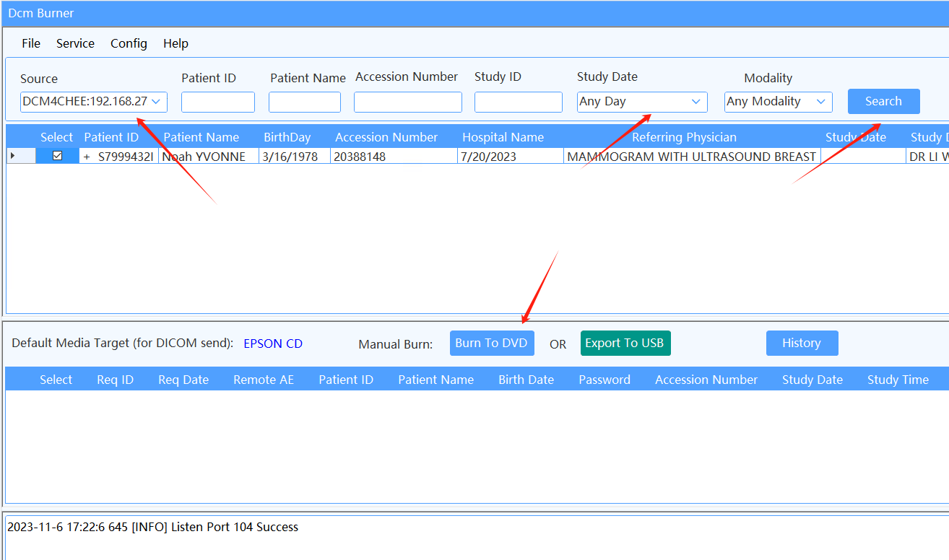
Task: Click the Study ID input field
Action: [518, 102]
